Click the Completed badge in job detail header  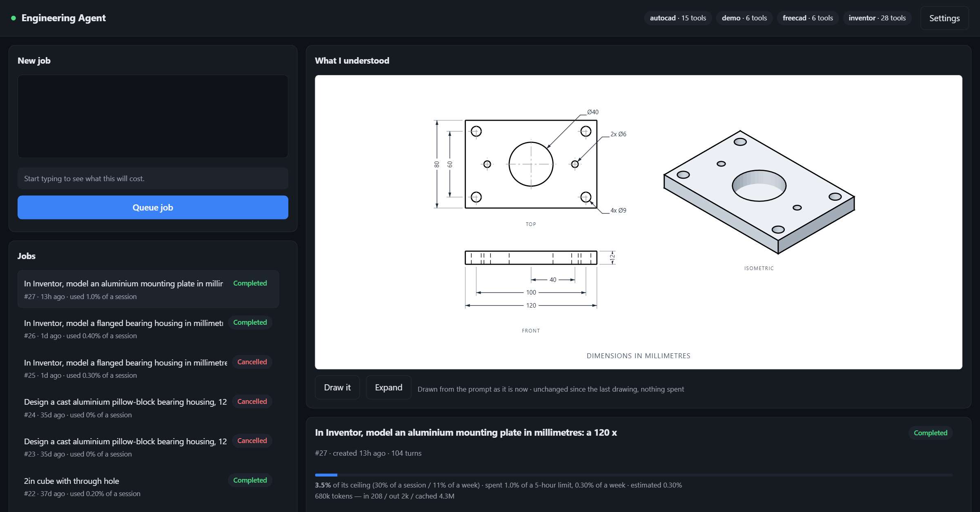[x=930, y=433]
